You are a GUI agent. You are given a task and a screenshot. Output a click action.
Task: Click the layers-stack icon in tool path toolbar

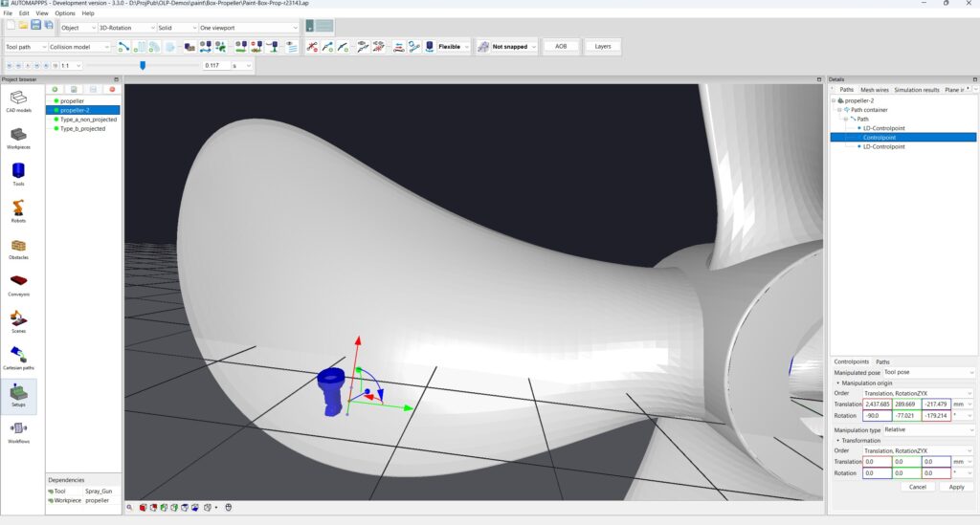click(x=291, y=47)
